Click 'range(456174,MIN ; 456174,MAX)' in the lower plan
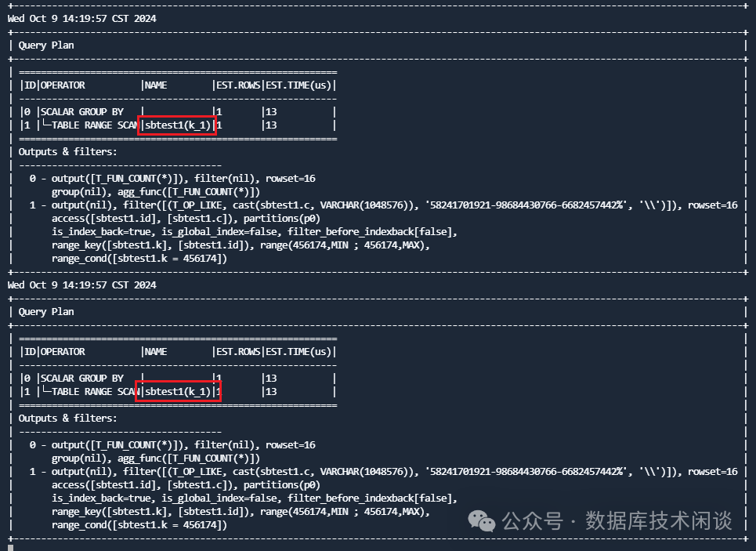Image resolution: width=756 pixels, height=551 pixels. pos(343,512)
